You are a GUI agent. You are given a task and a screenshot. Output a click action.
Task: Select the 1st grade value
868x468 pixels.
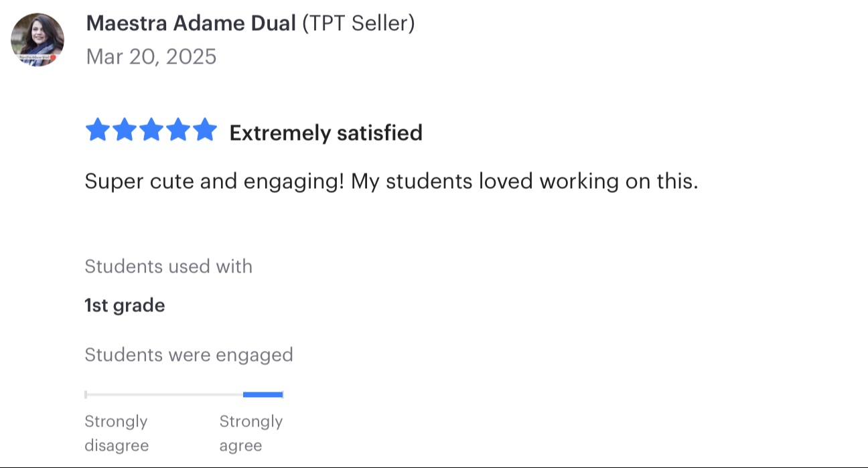[125, 306]
